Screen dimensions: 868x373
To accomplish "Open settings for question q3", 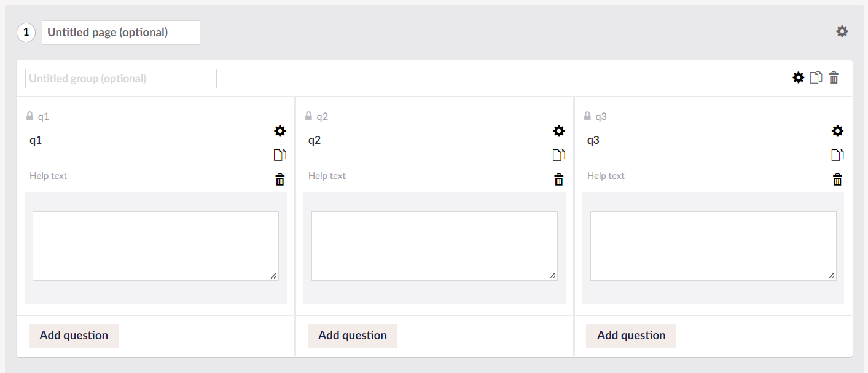I will coord(838,131).
